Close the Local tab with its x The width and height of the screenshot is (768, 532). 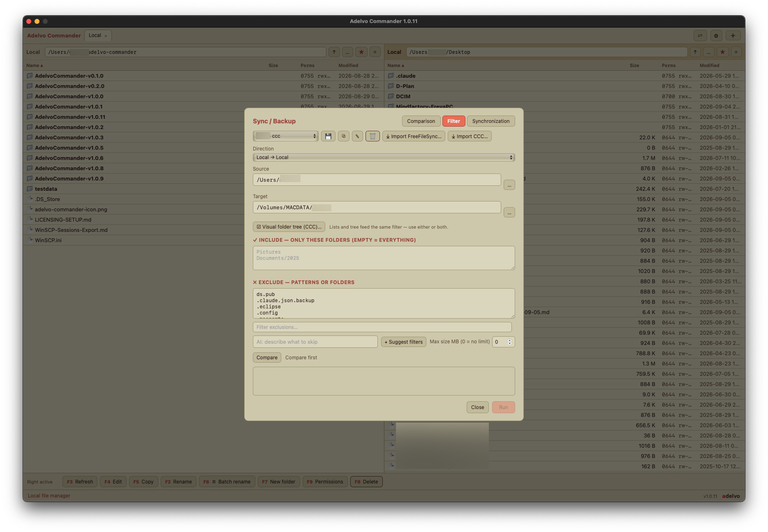pos(106,36)
